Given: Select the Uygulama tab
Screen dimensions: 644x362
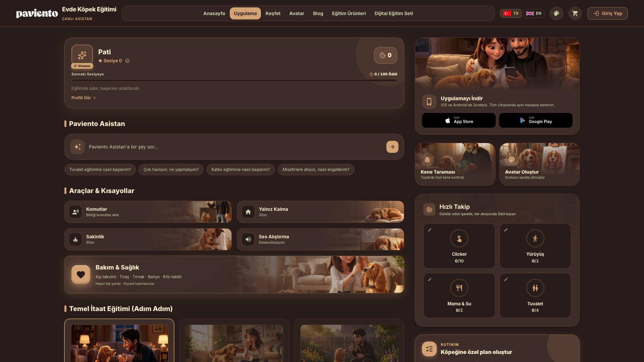Looking at the screenshot, I should pyautogui.click(x=245, y=13).
